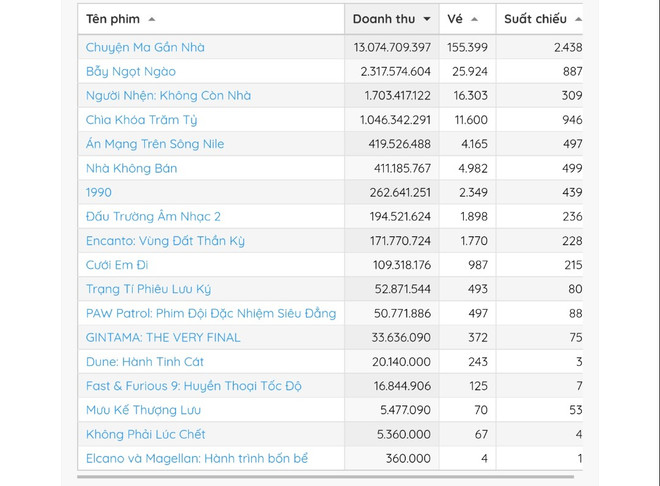This screenshot has height=486, width=660.
Task: Open Án Mạng Trên Sông Nile
Action: [x=155, y=144]
